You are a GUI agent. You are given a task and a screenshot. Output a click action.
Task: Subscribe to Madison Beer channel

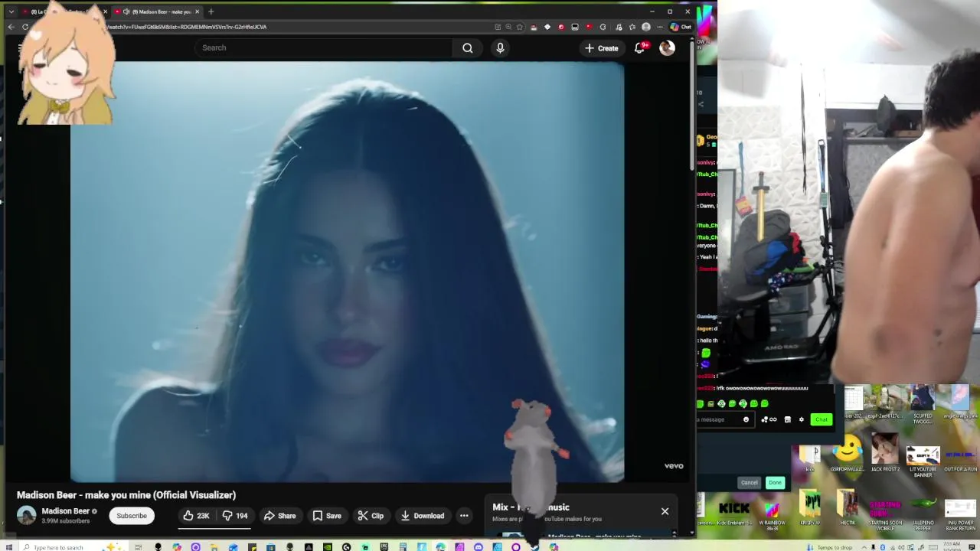pyautogui.click(x=132, y=516)
